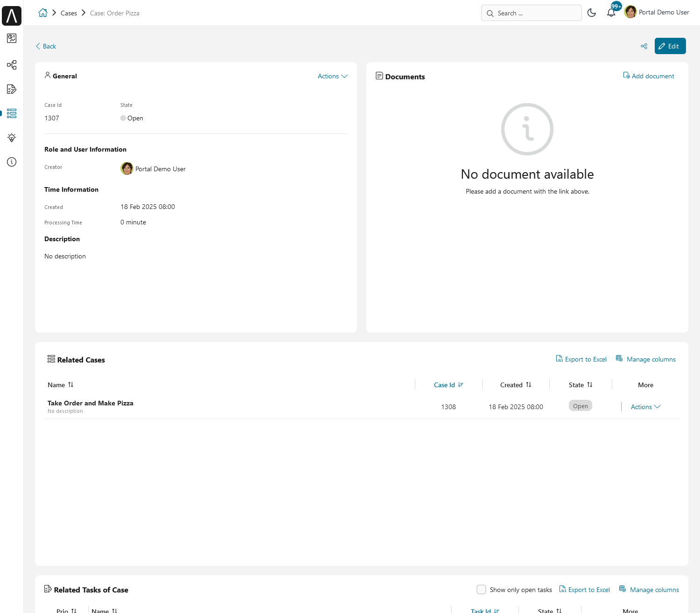Click the Add document link

click(x=649, y=76)
